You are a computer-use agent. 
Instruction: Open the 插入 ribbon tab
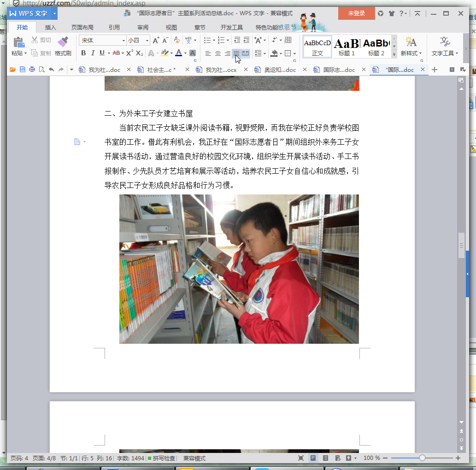tap(50, 28)
